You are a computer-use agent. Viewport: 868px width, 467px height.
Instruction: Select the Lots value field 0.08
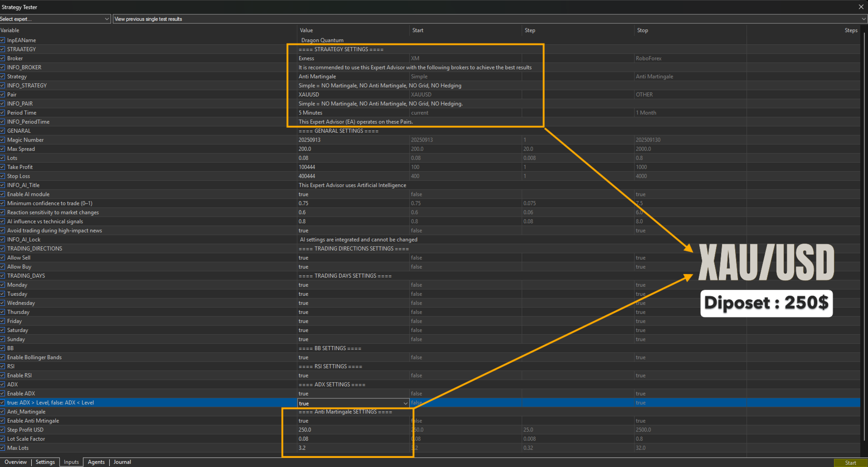[x=304, y=158]
